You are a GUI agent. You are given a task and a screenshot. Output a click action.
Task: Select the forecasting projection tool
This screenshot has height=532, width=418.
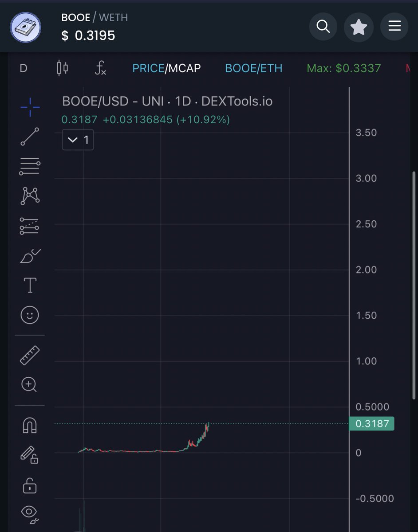click(x=30, y=226)
